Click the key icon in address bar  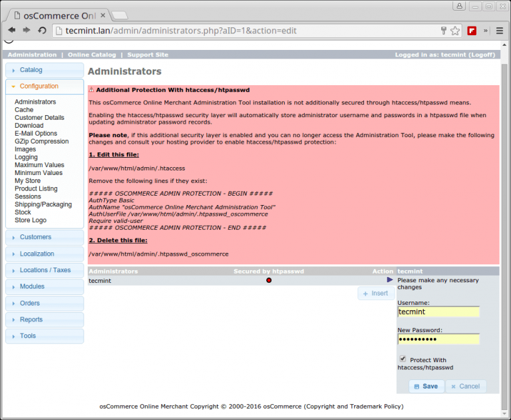coord(444,31)
